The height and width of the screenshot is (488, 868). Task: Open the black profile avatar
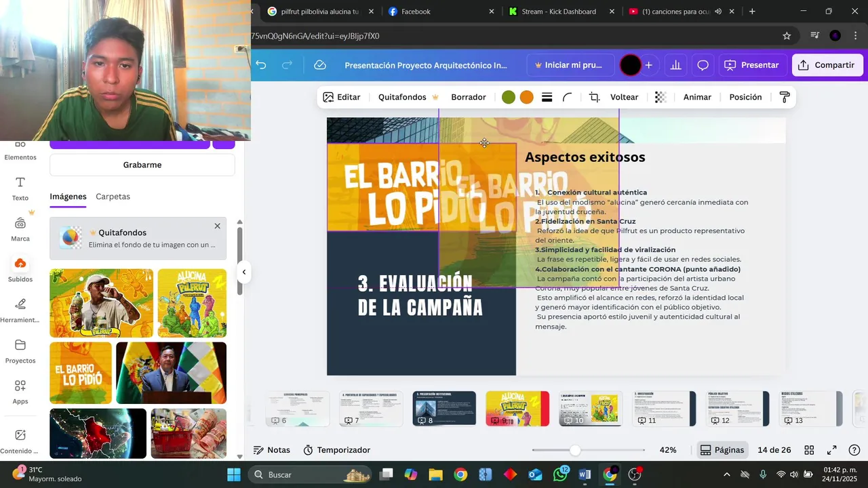(630, 65)
